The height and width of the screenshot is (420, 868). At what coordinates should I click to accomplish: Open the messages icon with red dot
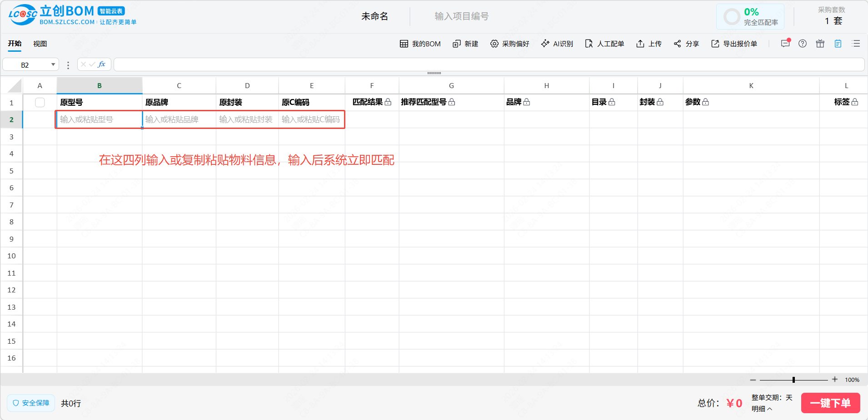point(785,44)
